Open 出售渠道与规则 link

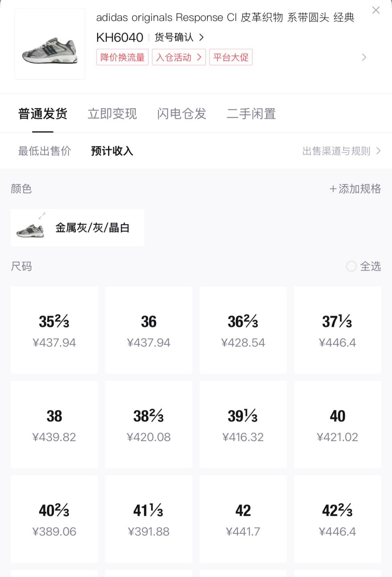point(341,151)
